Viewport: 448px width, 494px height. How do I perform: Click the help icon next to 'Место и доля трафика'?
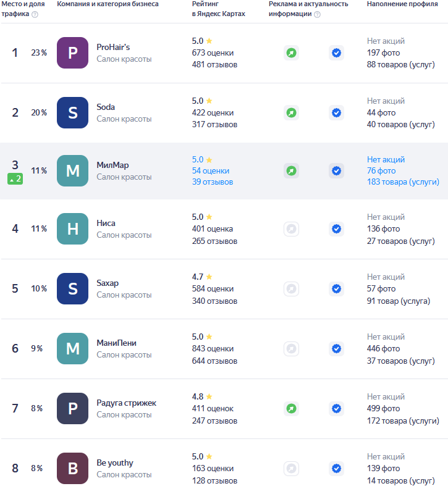pyautogui.click(x=35, y=14)
